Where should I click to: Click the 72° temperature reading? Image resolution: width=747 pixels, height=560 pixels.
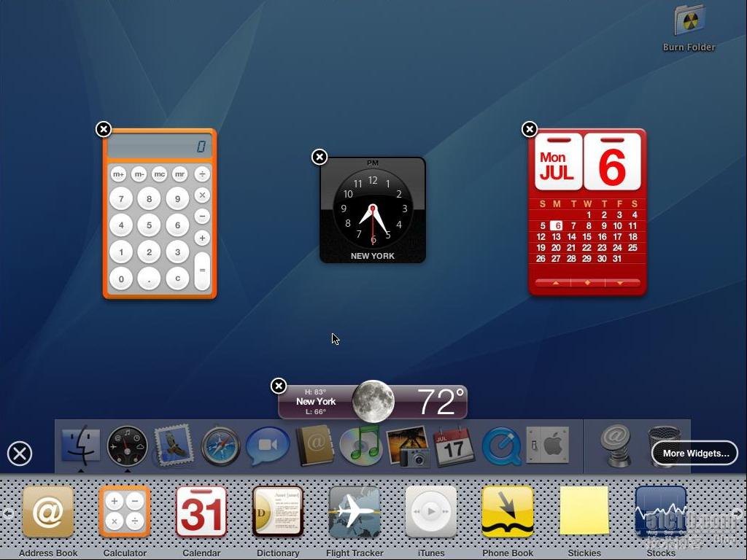click(x=440, y=402)
